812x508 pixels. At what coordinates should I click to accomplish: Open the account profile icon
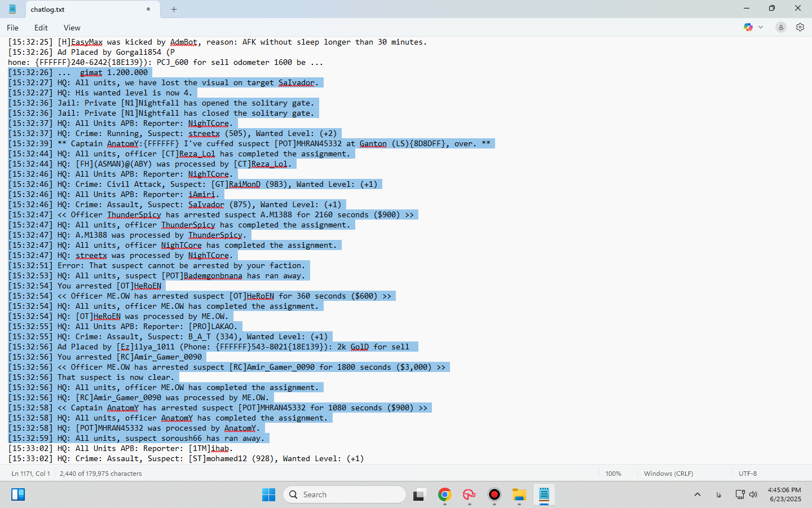point(781,27)
